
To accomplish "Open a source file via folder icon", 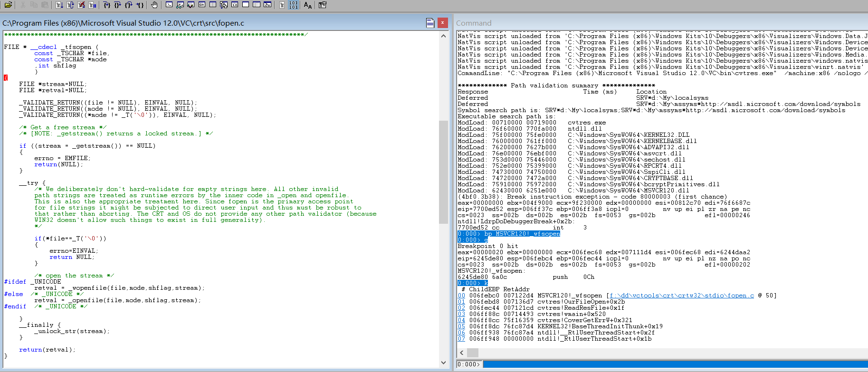I will tap(8, 5).
